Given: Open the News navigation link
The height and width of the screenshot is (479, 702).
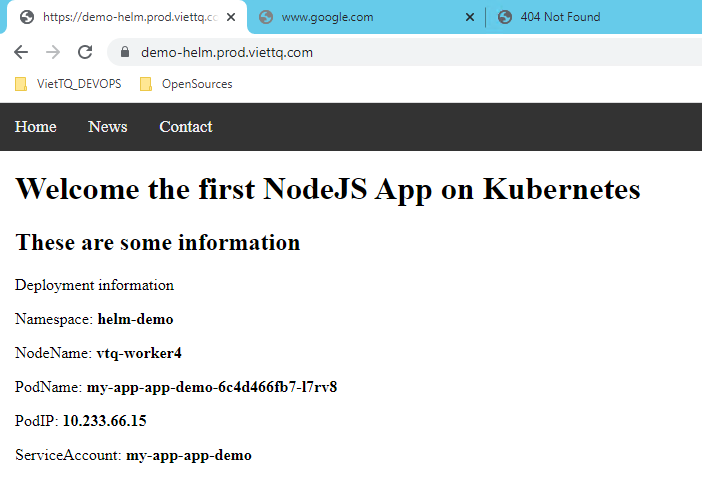Looking at the screenshot, I should [x=108, y=127].
